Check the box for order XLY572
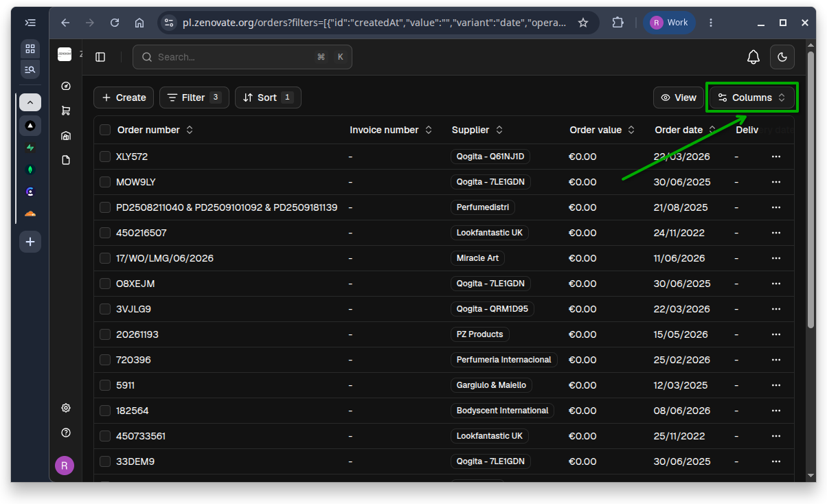The image size is (827, 504). tap(105, 157)
